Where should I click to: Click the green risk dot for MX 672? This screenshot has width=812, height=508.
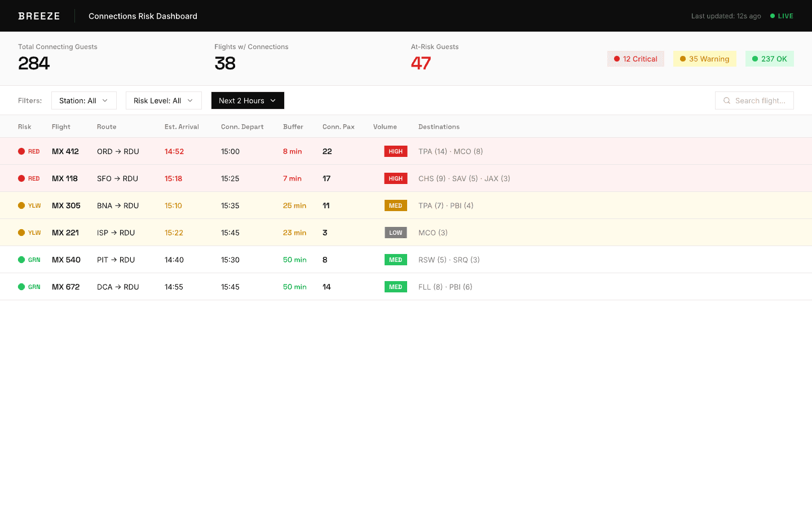pos(21,287)
